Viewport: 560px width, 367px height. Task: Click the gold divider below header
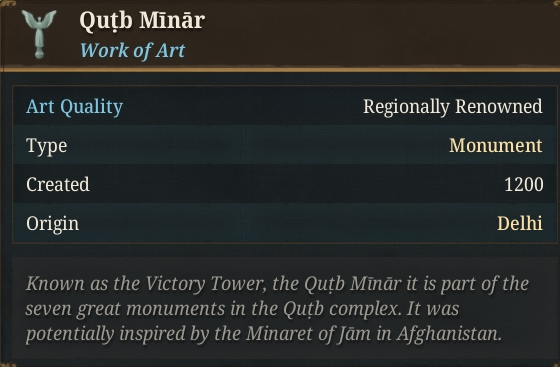280,70
